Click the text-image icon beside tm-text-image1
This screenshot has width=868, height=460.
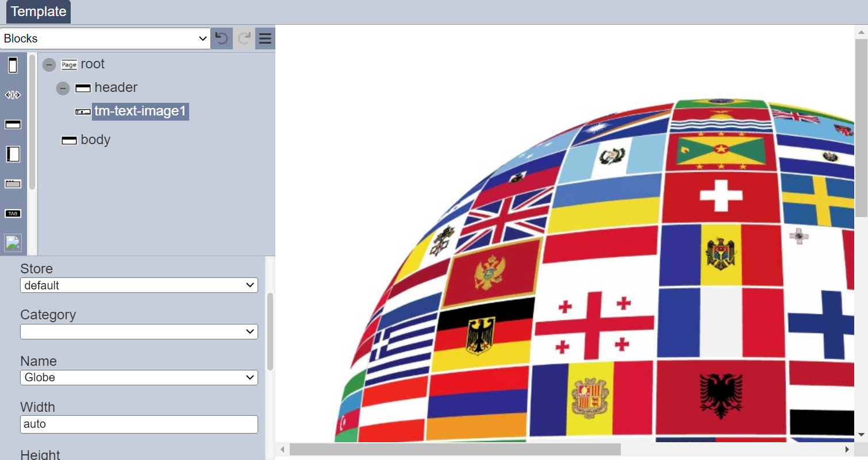pyautogui.click(x=83, y=111)
